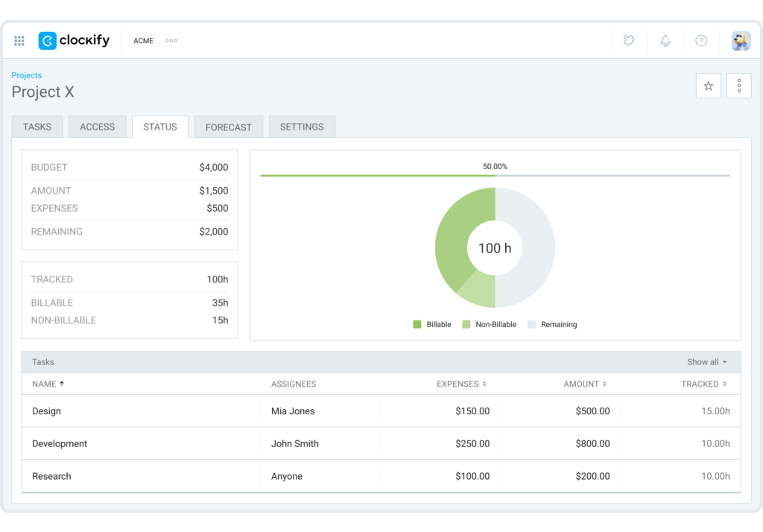The height and width of the screenshot is (532, 763).
Task: Open the apps grid icon
Action: 19,40
